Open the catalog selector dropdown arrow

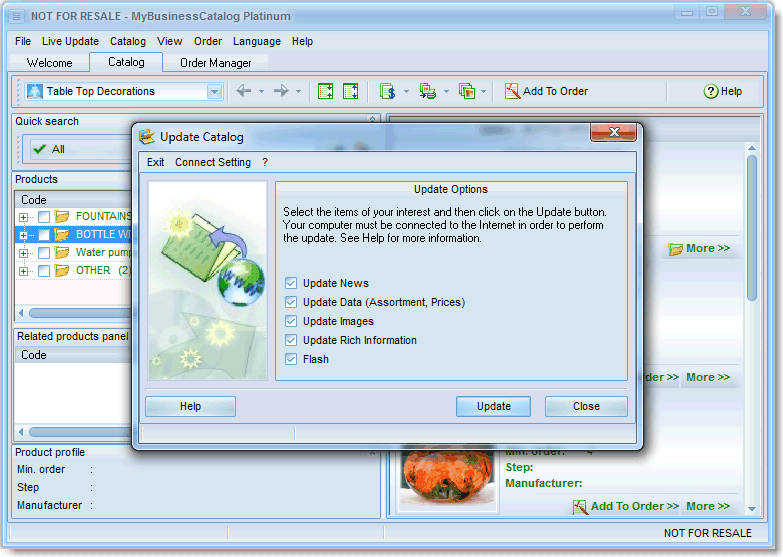tap(214, 91)
